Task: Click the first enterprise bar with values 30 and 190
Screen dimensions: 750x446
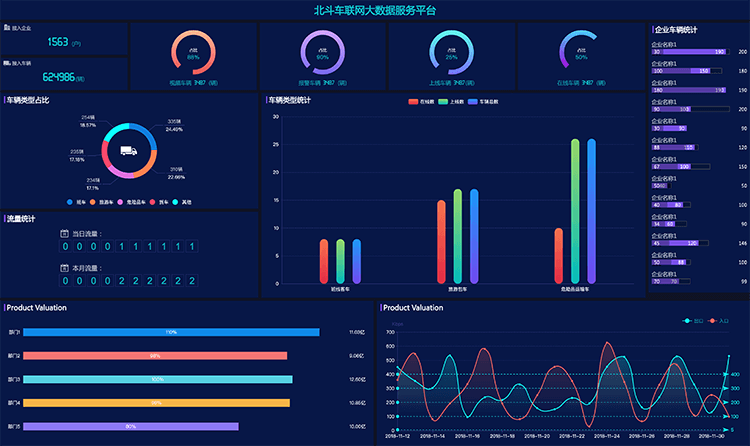Action: [x=691, y=52]
